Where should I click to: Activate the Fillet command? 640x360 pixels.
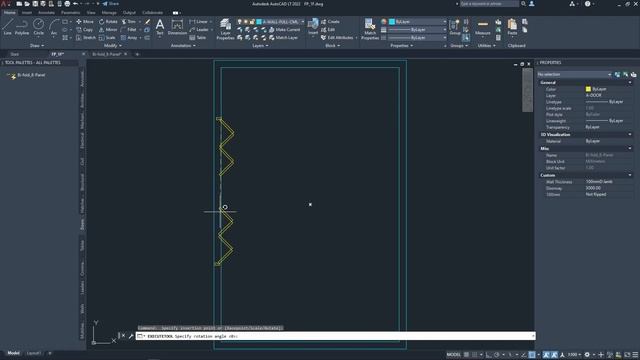[x=129, y=30]
